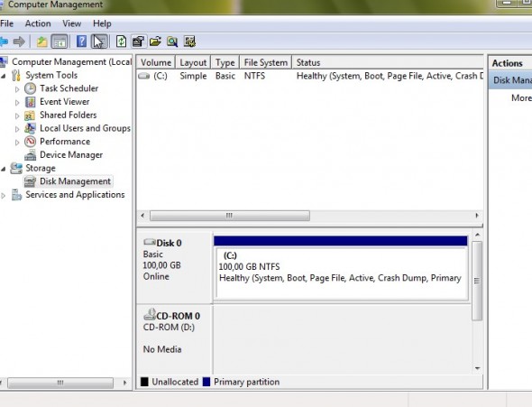
Task: Click the Up one level folder icon
Action: pyautogui.click(x=41, y=42)
